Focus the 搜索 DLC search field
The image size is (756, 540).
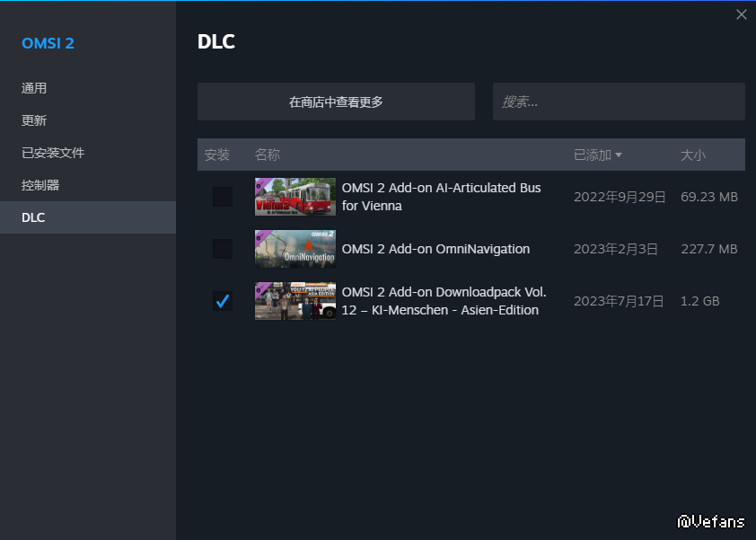pyautogui.click(x=619, y=102)
